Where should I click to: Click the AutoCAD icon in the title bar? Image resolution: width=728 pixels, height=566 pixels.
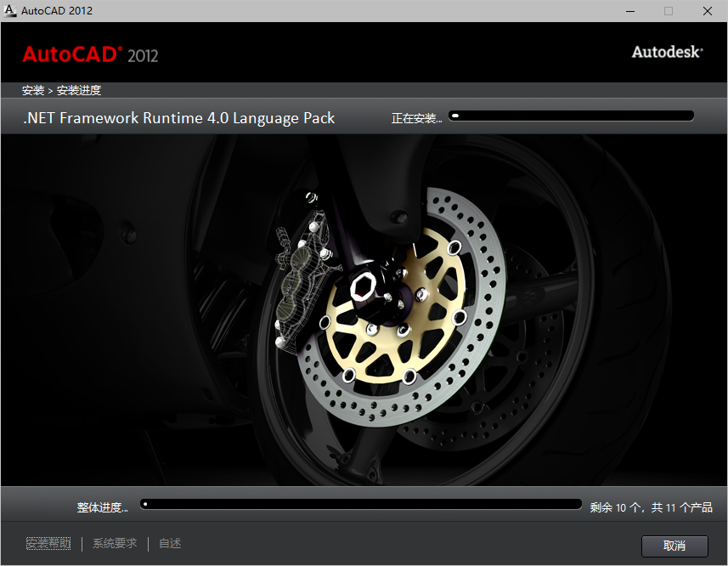12,10
